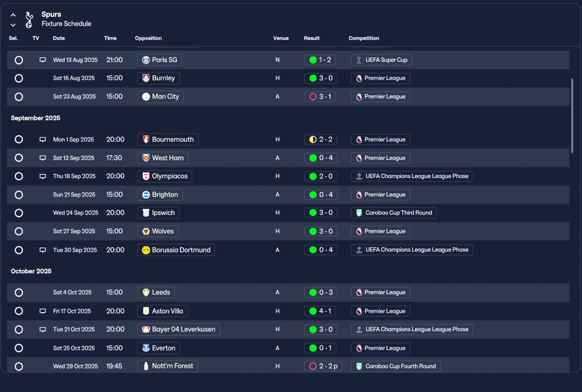Viewport: 582px width, 392px height.
Task: Go to next club with down chevron
Action: [x=13, y=25]
